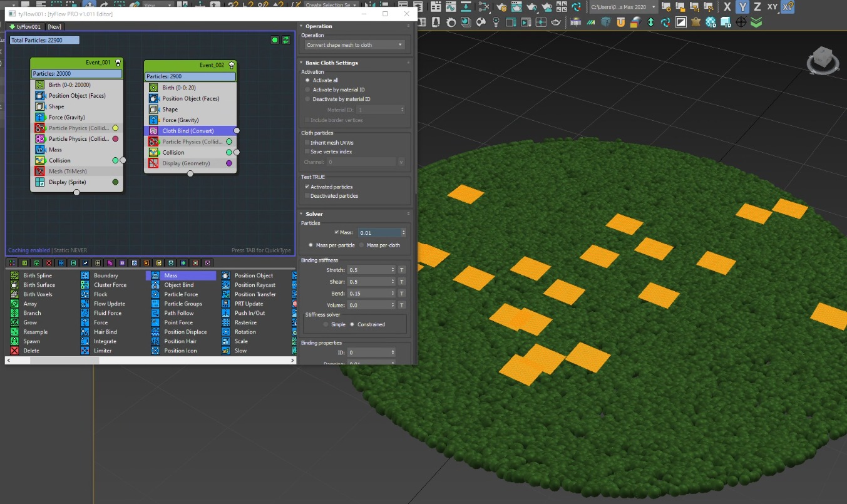Select the Simple stiffness solver radio
This screenshot has width=847, height=504.
pos(326,324)
